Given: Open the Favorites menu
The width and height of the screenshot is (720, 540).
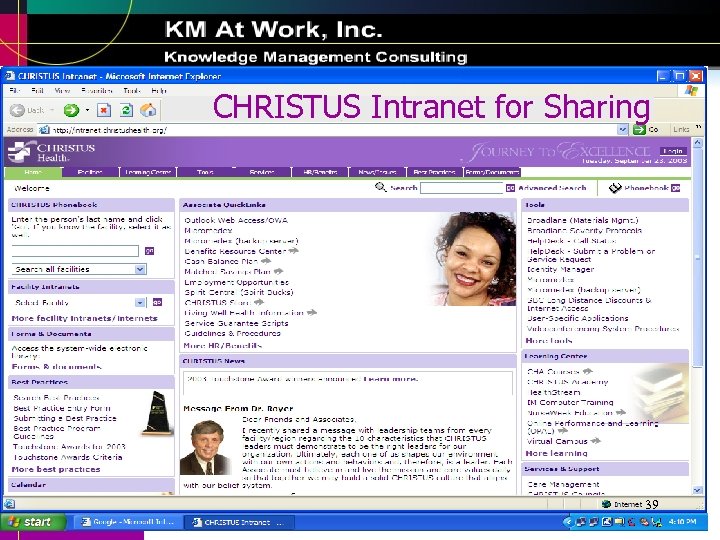Looking at the screenshot, I should pos(97,90).
